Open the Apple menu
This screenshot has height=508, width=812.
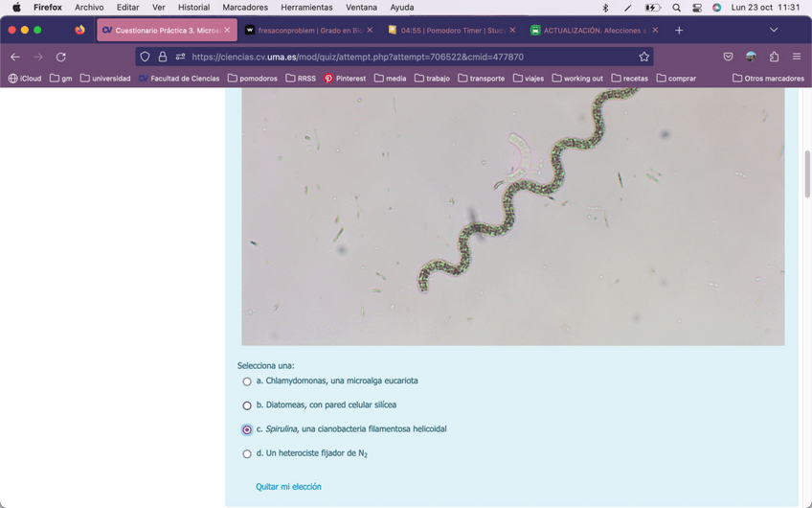pyautogui.click(x=16, y=8)
